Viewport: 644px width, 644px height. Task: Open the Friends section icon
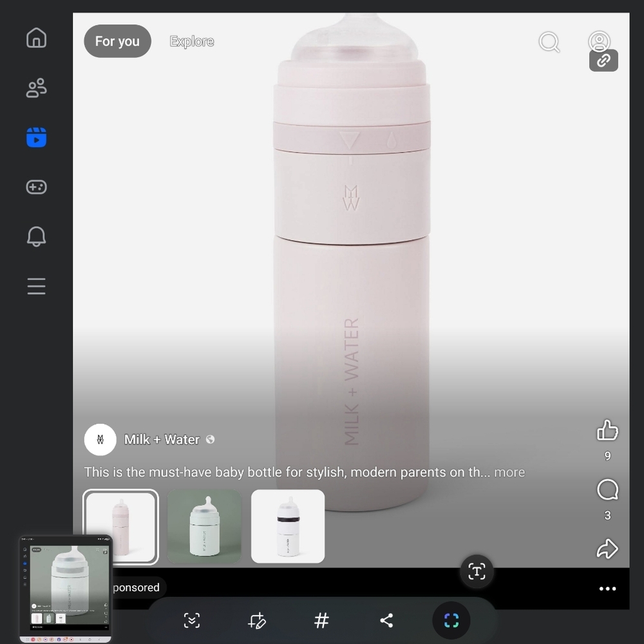[36, 88]
